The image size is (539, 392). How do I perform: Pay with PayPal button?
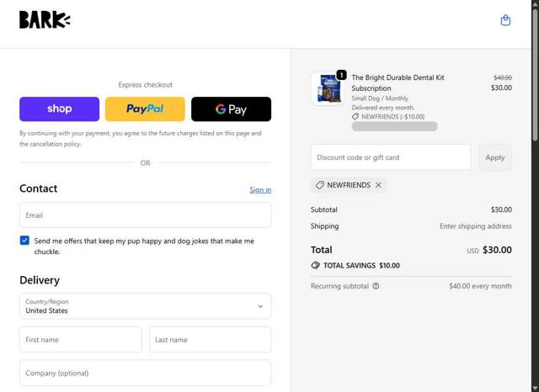click(145, 109)
